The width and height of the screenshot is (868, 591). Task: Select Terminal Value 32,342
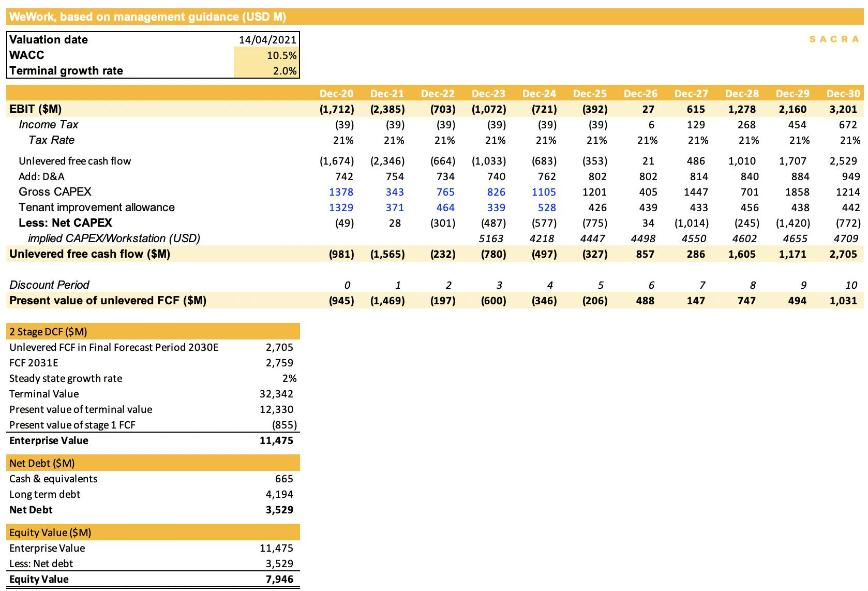click(277, 394)
